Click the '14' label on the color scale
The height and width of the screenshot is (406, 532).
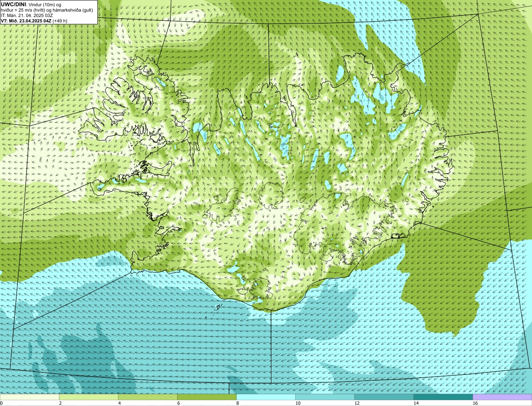pyautogui.click(x=416, y=403)
